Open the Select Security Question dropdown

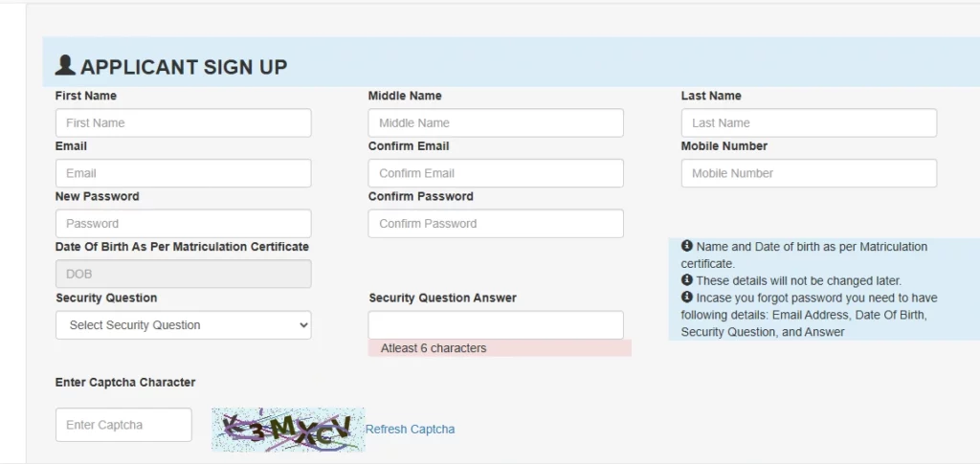click(183, 324)
